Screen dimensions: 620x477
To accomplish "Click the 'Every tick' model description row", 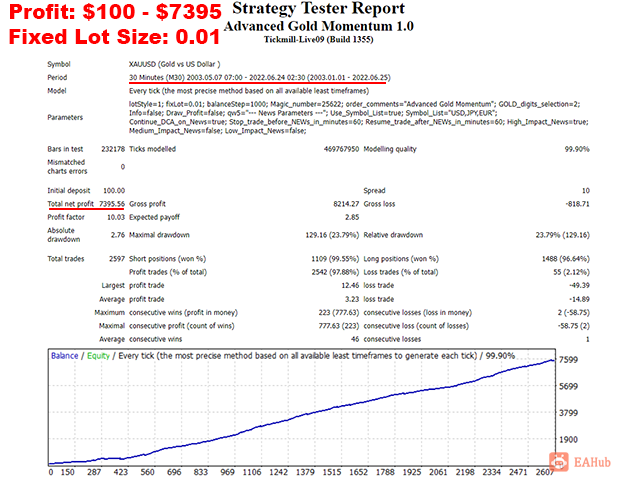I will click(249, 91).
